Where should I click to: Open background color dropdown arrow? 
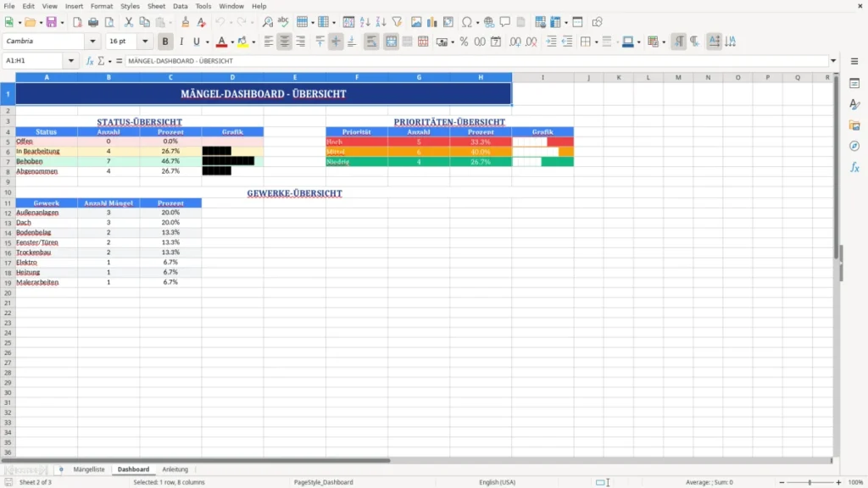pos(639,42)
